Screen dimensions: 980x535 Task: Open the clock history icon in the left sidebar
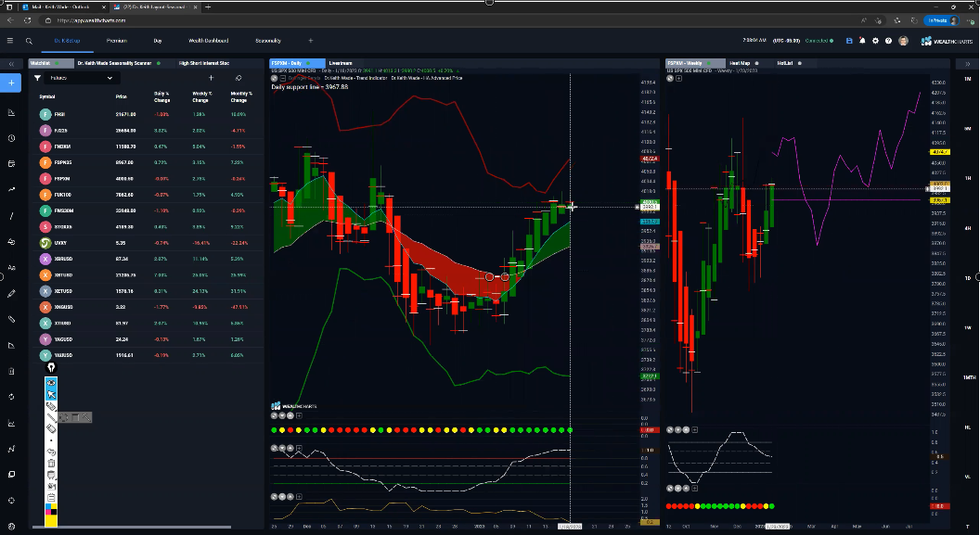pyautogui.click(x=11, y=138)
